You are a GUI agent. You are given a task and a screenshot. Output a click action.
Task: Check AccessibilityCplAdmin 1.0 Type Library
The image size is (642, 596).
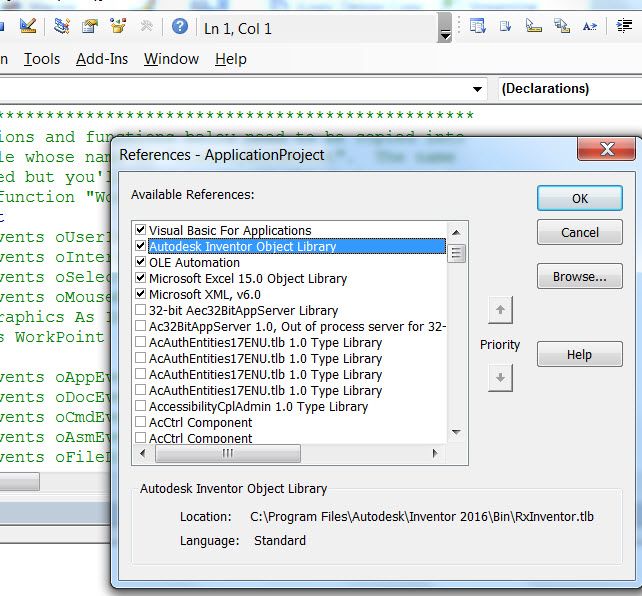[140, 406]
